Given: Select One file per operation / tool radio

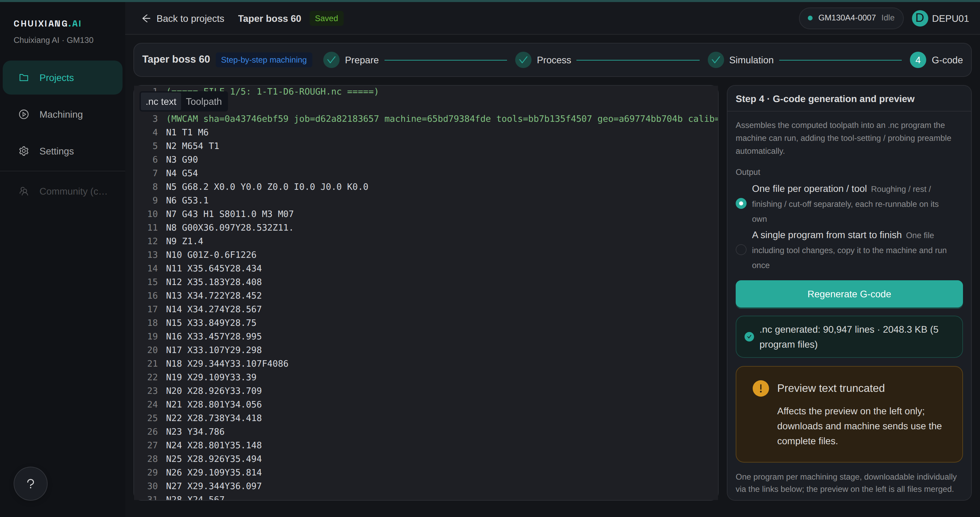Looking at the screenshot, I should 741,204.
